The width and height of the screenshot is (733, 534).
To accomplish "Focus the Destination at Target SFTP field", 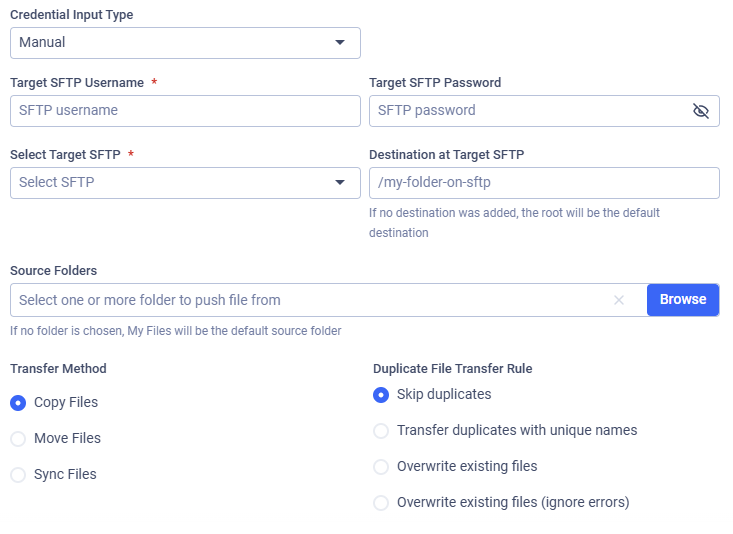I will 544,183.
